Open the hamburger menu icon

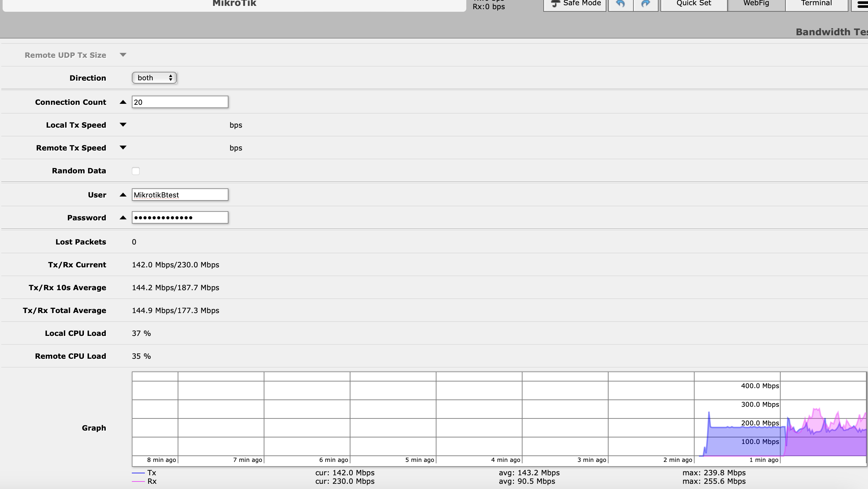[x=861, y=5]
